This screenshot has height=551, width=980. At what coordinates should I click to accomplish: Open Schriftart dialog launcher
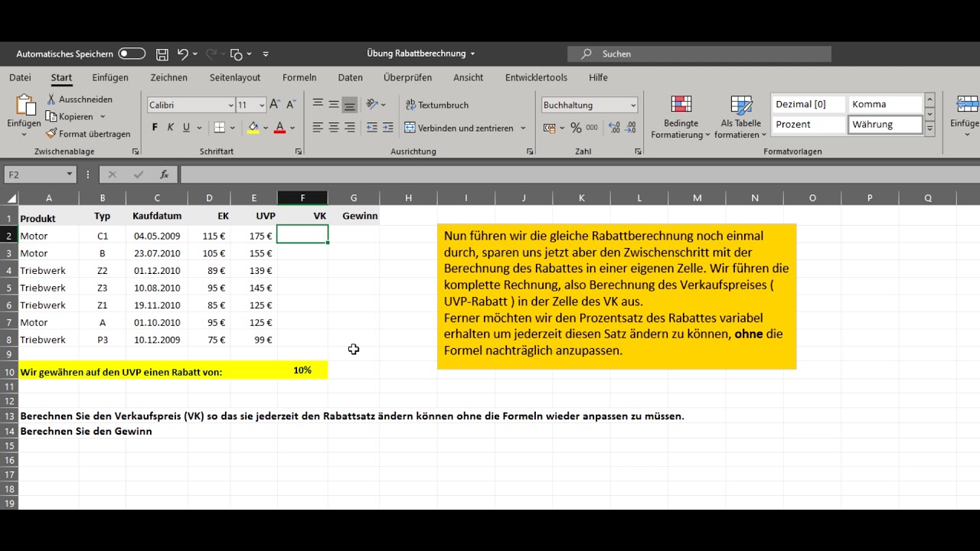(299, 152)
